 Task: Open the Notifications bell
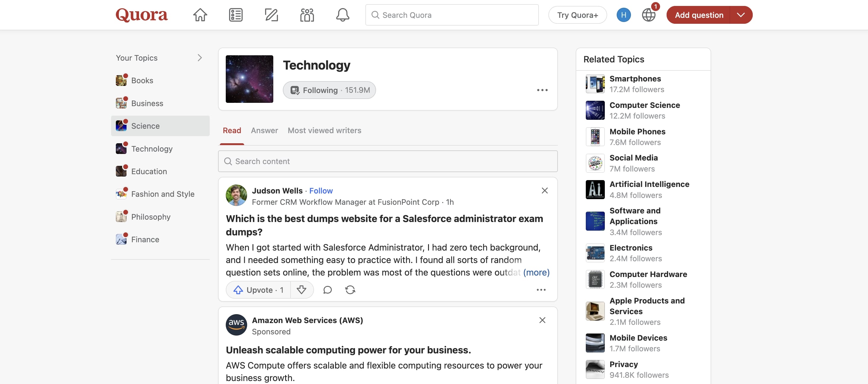pos(342,15)
